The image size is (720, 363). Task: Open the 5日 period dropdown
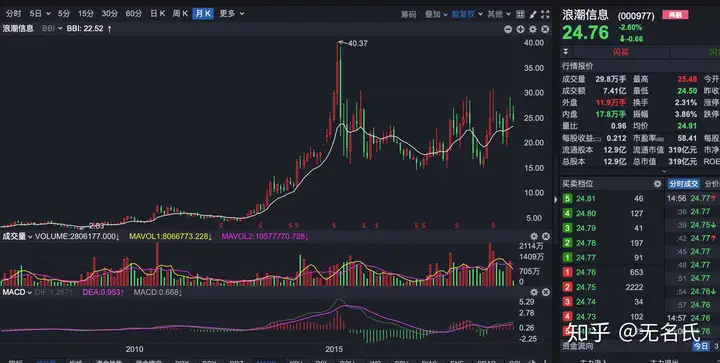[40, 14]
